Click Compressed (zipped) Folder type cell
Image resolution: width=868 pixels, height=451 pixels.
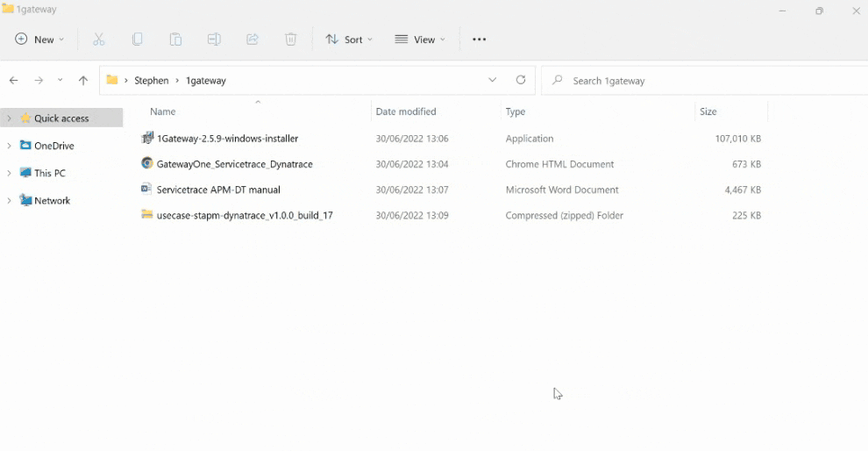click(564, 215)
